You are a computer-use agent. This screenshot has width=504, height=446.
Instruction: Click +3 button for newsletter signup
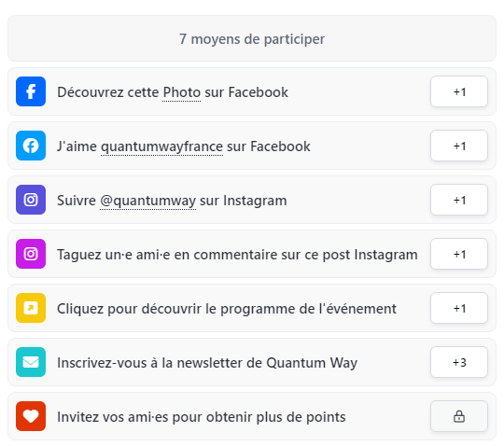click(x=459, y=362)
